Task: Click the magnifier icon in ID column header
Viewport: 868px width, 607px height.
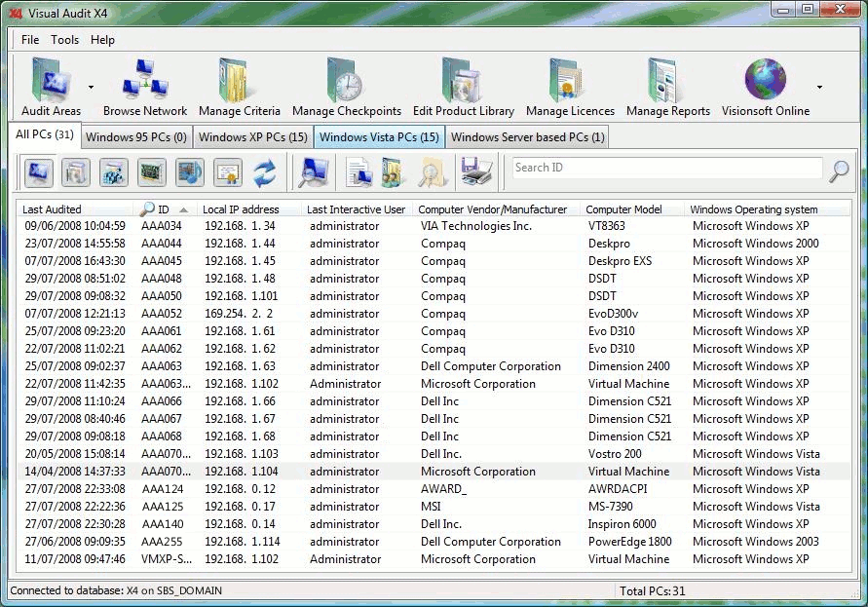Action: point(147,209)
